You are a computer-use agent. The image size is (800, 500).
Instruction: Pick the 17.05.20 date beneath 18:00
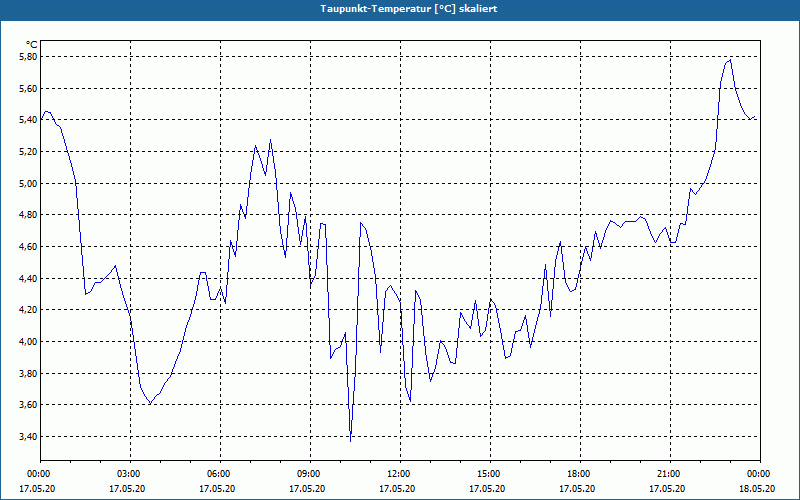[x=577, y=488]
